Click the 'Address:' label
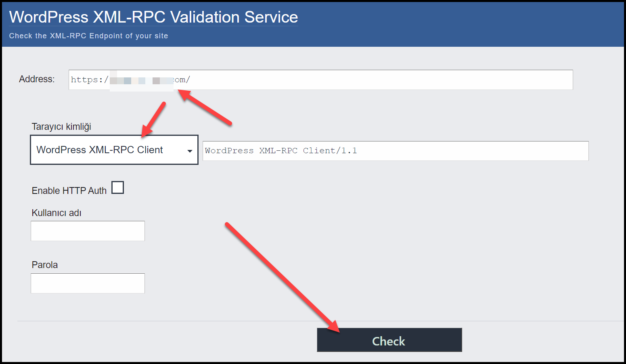The width and height of the screenshot is (626, 364). pyautogui.click(x=37, y=79)
